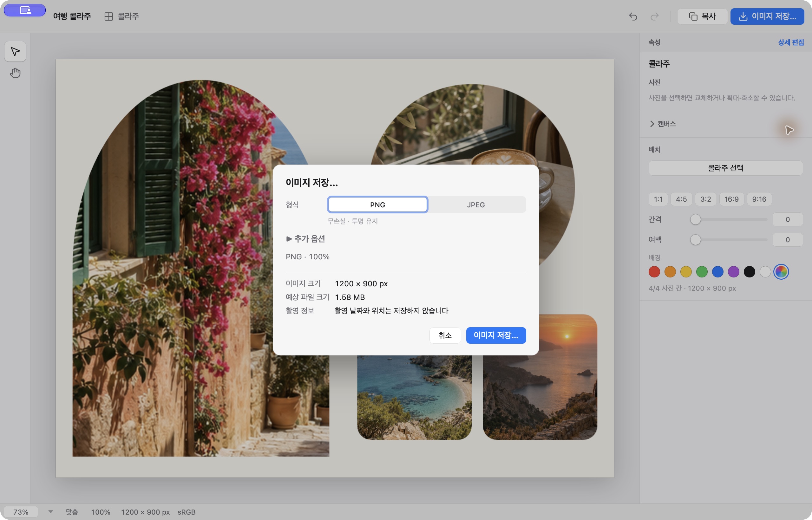Click the toolbar 이미지 저장... button
Screen dimensions: 812x520
coord(767,16)
